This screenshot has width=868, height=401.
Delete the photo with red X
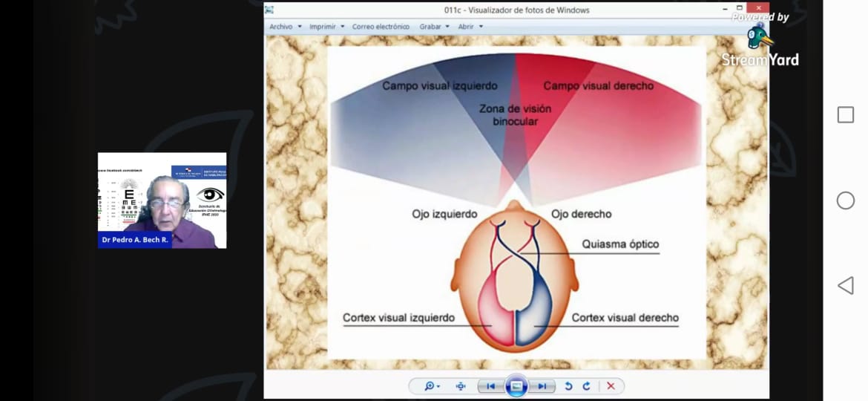coord(611,386)
